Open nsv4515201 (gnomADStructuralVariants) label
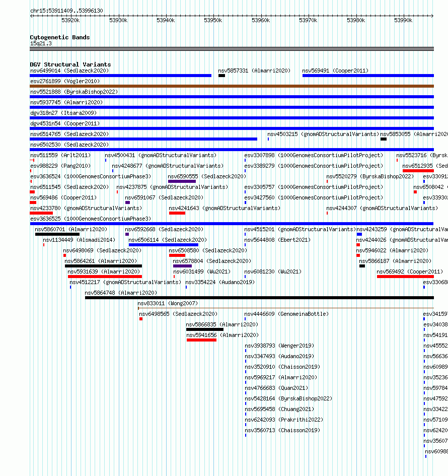Viewport: 448px width, 476px height. pyautogui.click(x=300, y=230)
